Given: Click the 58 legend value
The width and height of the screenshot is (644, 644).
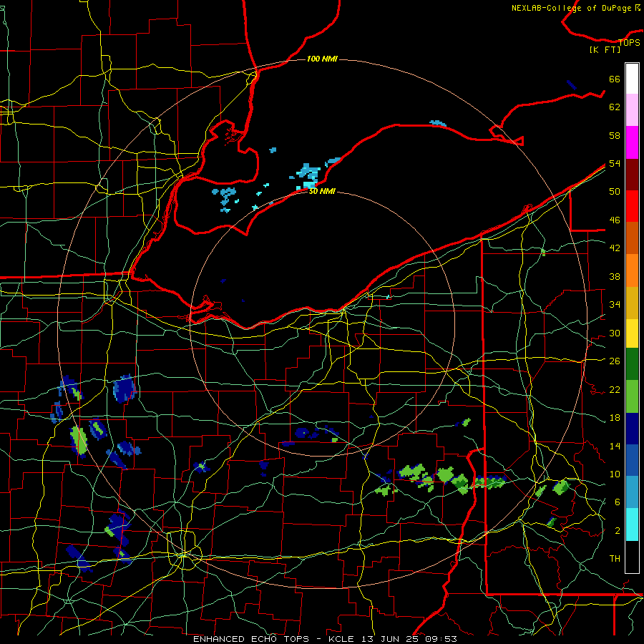Looking at the screenshot, I should tap(615, 135).
